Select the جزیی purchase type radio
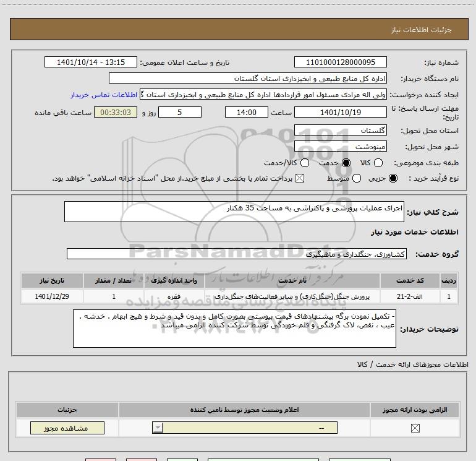Viewport: 476px width, 461px height. coord(393,178)
